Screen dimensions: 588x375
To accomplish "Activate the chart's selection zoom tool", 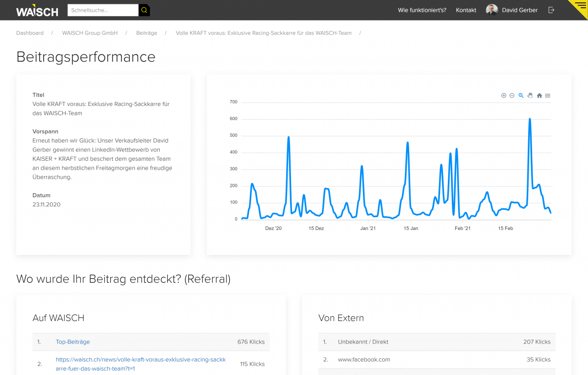I will click(521, 96).
